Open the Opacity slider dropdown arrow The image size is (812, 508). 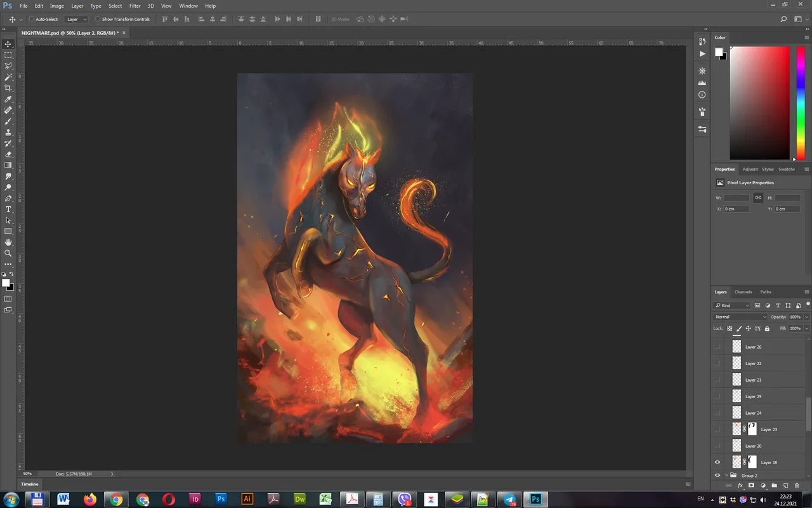coord(806,317)
